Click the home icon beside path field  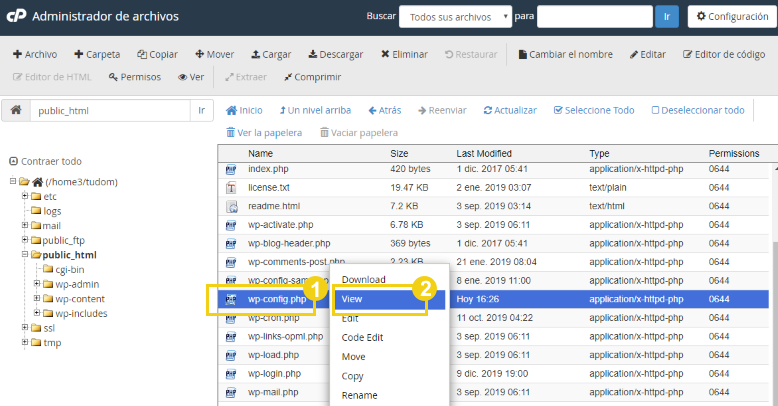[16, 110]
